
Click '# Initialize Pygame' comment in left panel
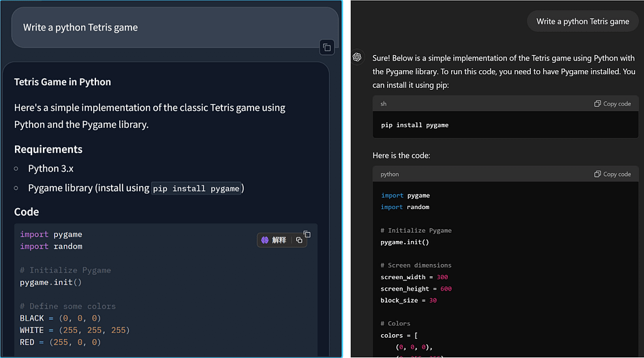(65, 270)
